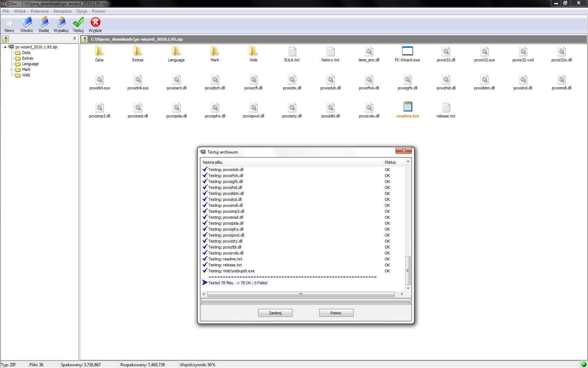Viewport: 588px width, 368px height.
Task: Select the EULA.txt file icon
Action: coord(292,51)
